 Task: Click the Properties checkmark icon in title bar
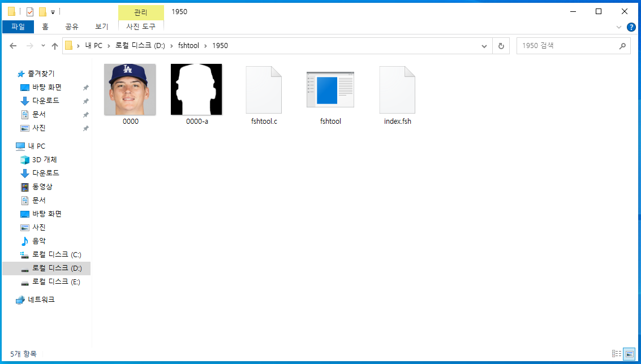coord(30,11)
